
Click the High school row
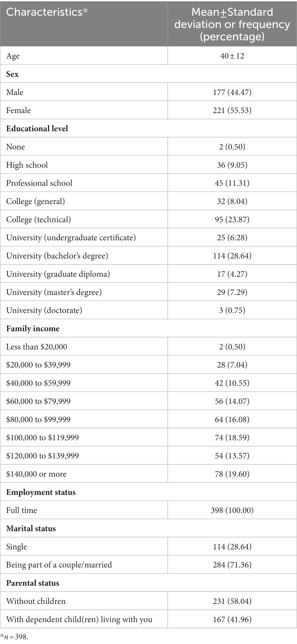tap(148, 165)
